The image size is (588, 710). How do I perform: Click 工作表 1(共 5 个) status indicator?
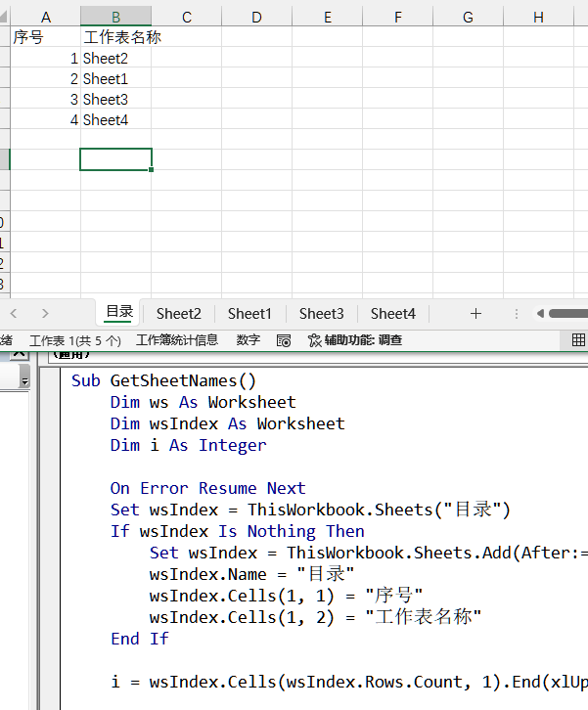pyautogui.click(x=75, y=340)
